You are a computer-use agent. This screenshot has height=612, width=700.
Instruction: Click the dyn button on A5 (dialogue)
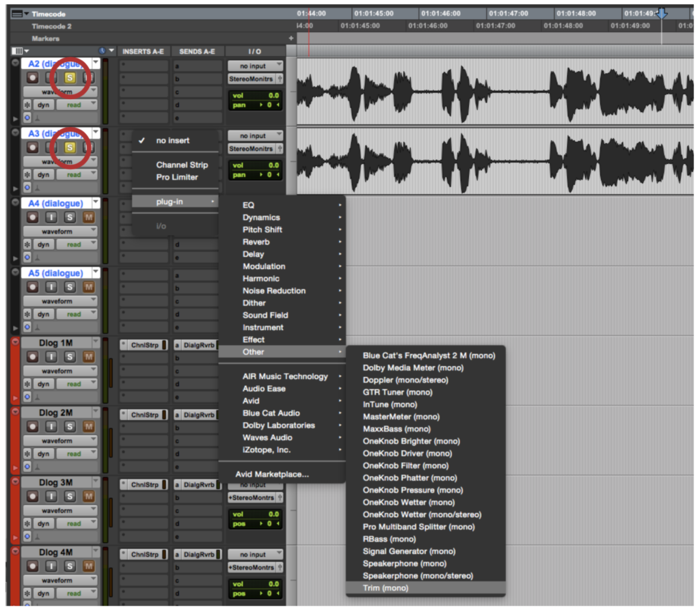click(x=43, y=314)
